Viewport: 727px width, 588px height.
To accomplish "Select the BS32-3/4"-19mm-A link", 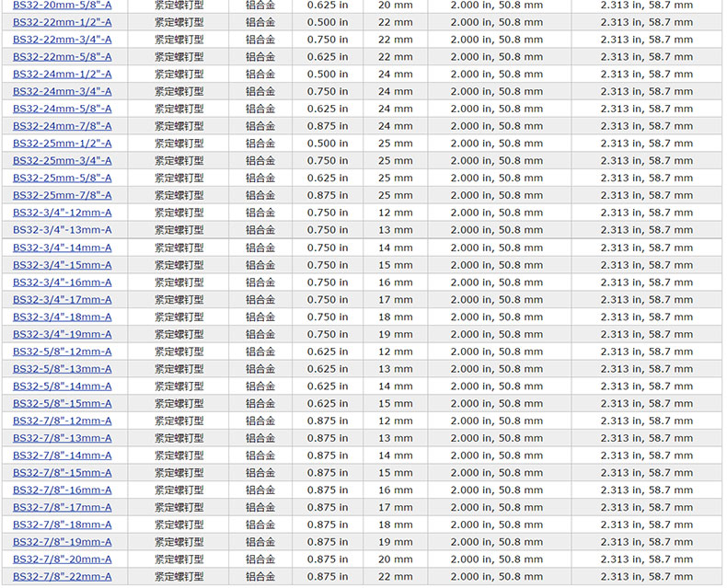I will [x=63, y=334].
